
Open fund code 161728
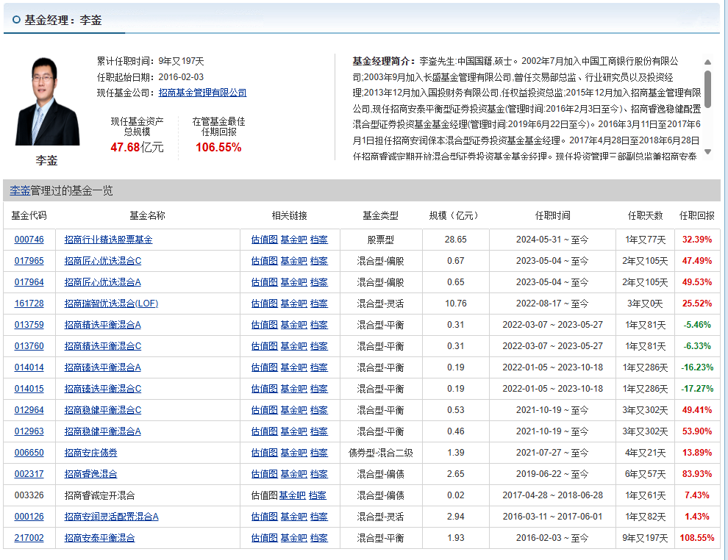(29, 304)
